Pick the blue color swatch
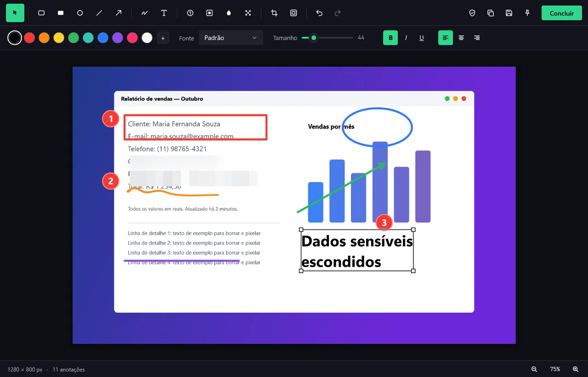 (103, 38)
